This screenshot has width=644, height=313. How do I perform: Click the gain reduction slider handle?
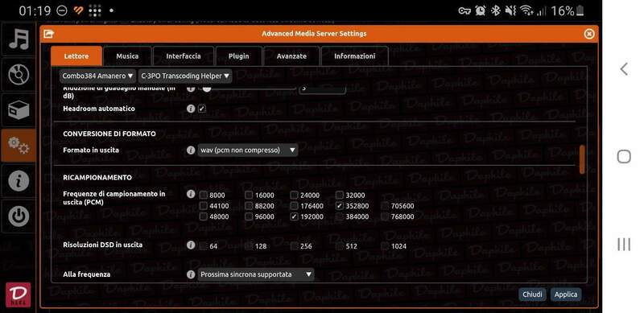point(207,88)
